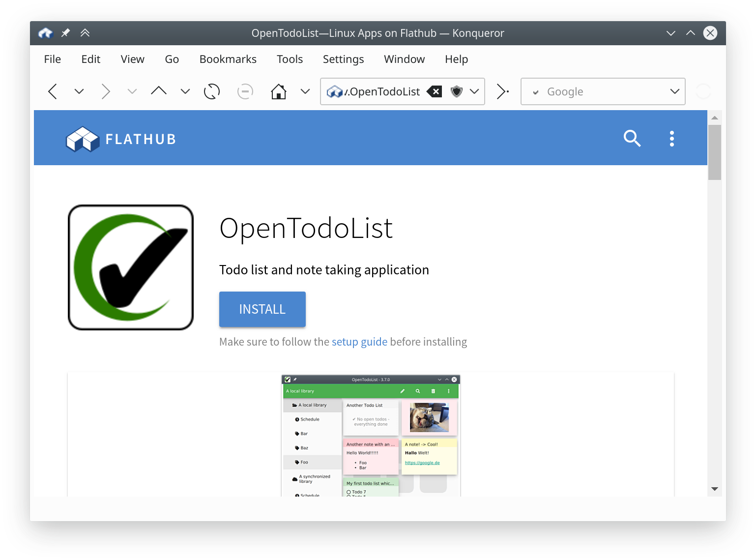
Task: Open Flathub search magnifier icon
Action: coord(632,139)
